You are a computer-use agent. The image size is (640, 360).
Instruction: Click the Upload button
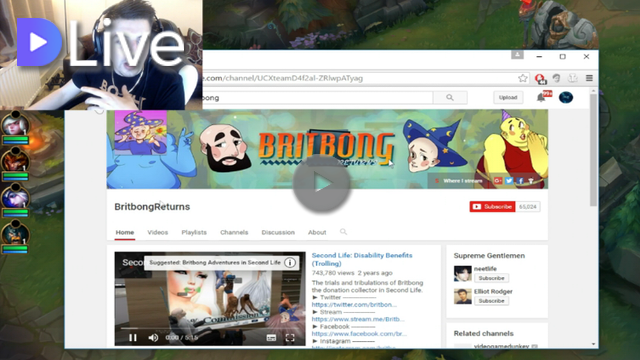508,98
